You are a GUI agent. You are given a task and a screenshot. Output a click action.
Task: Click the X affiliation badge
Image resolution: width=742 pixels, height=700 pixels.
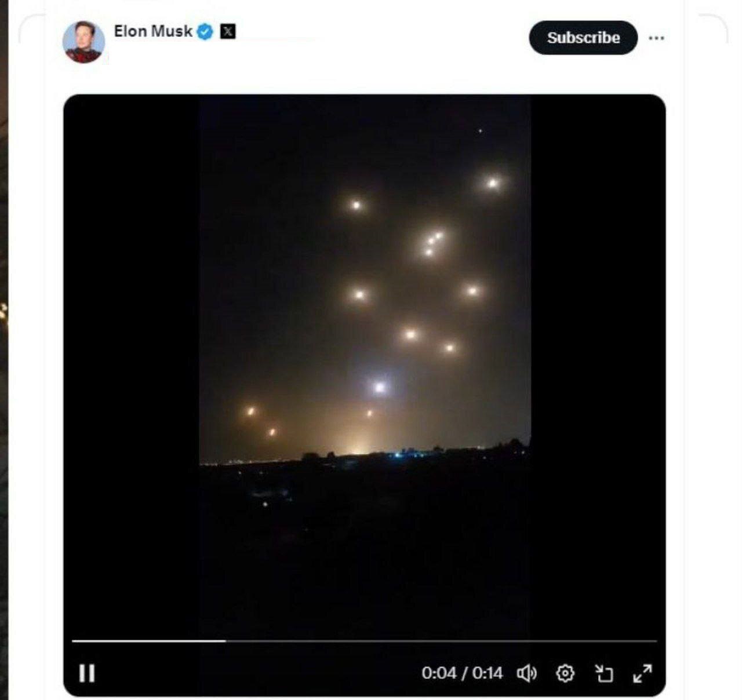(x=228, y=31)
